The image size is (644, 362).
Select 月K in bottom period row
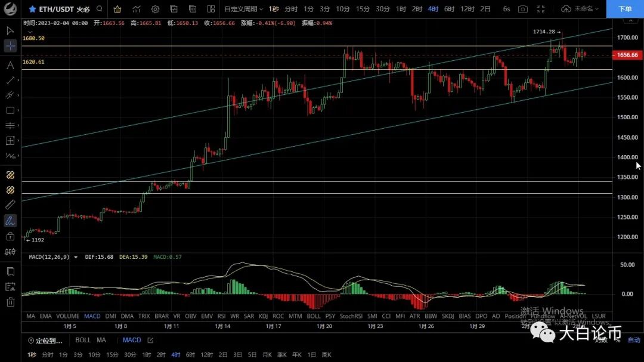pos(267,355)
